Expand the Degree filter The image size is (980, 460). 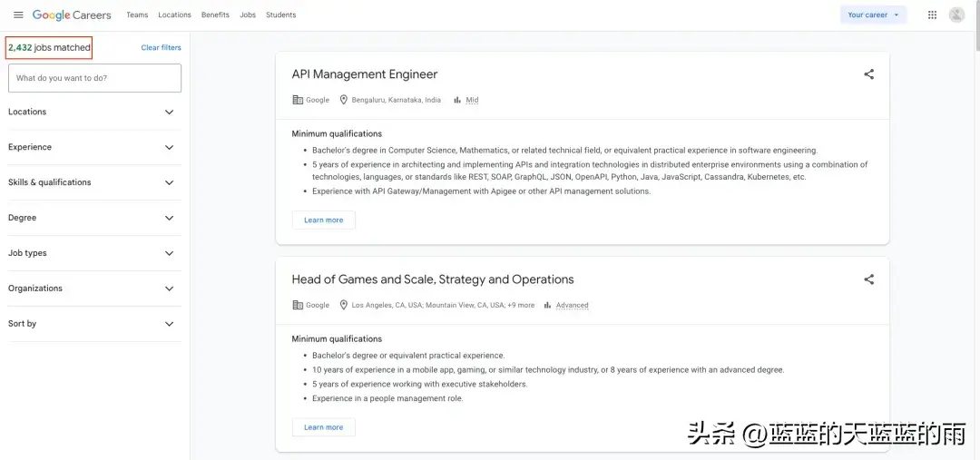pyautogui.click(x=94, y=218)
